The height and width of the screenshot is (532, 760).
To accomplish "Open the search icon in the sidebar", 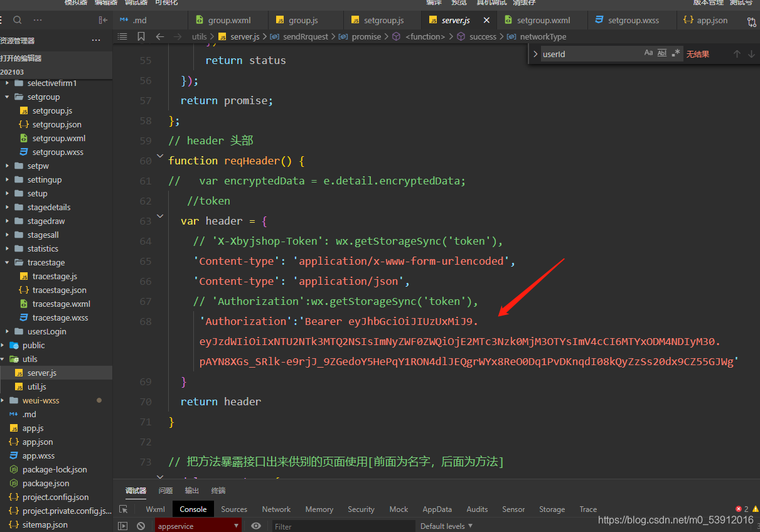I will (x=18, y=20).
